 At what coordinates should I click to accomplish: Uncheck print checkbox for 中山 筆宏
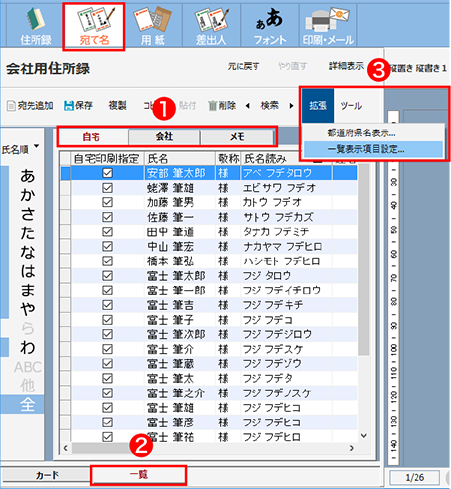[107, 246]
